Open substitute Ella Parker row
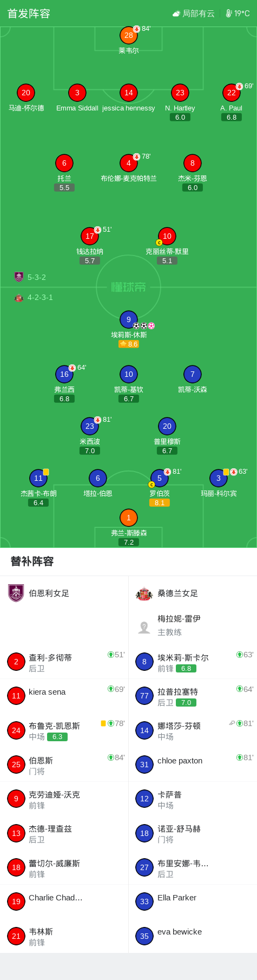This screenshot has height=980, width=257. [193, 901]
